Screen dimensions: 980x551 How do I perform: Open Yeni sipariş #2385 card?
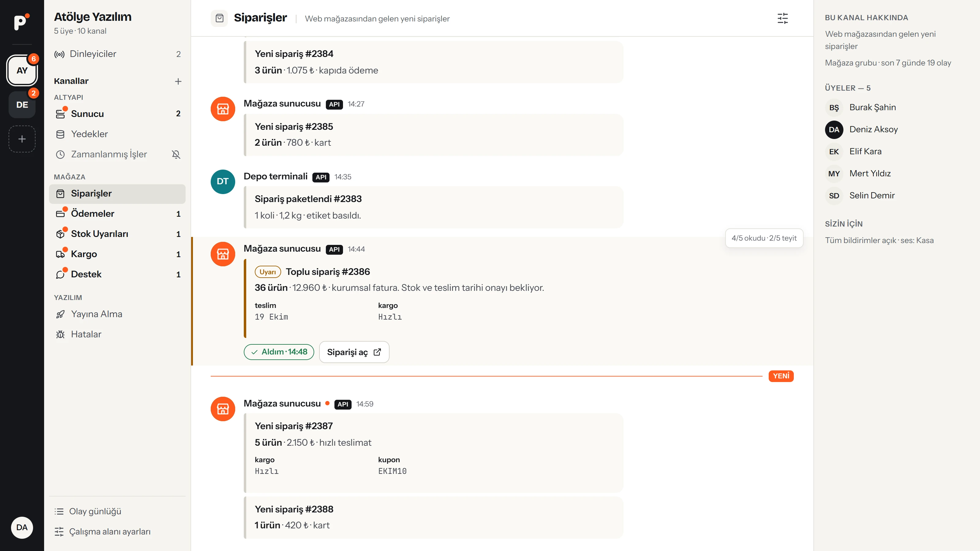[433, 135]
